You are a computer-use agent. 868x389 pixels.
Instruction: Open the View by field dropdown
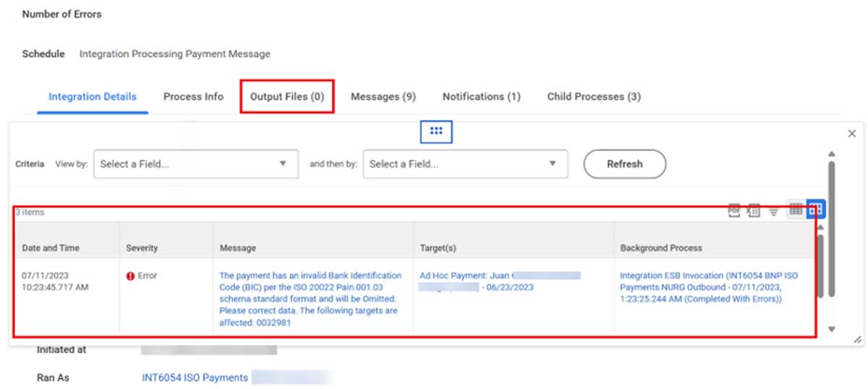click(x=196, y=164)
